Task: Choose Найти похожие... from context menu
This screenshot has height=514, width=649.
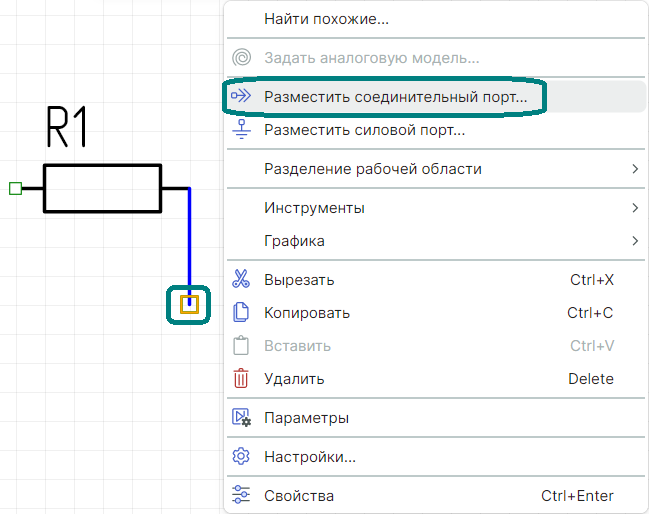Action: point(326,19)
